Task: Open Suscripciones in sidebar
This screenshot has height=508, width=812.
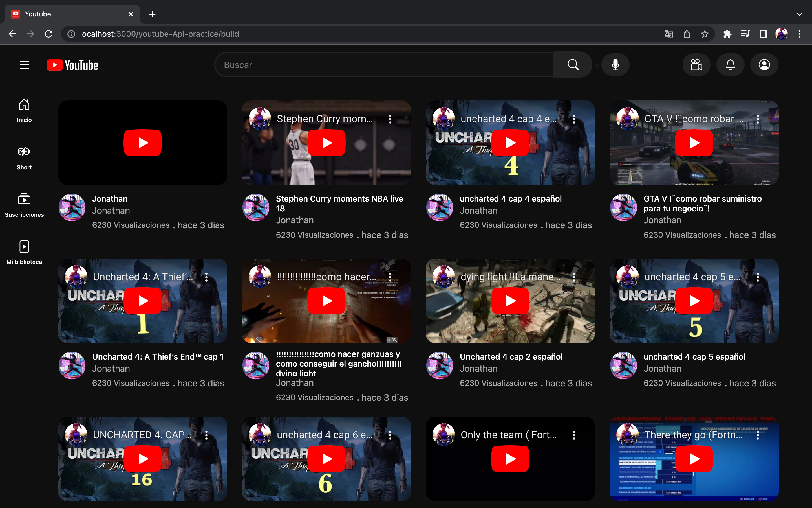Action: [24, 206]
